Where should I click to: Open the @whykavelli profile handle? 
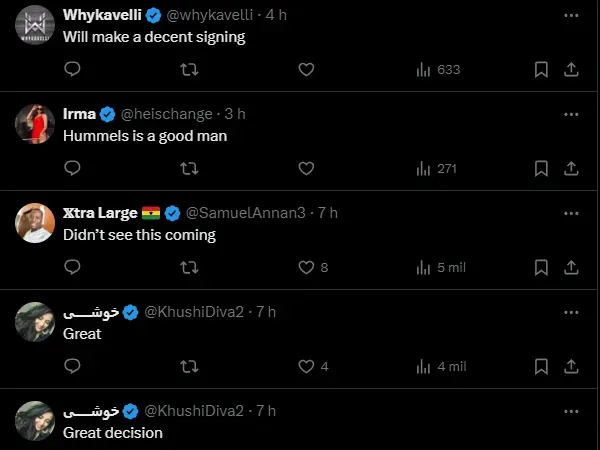[212, 16]
